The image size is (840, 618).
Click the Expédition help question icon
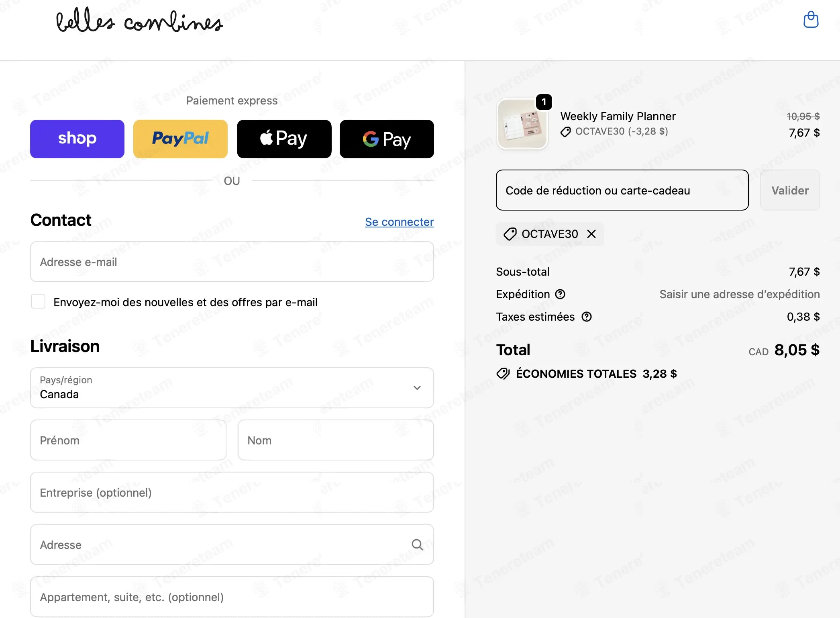point(560,294)
